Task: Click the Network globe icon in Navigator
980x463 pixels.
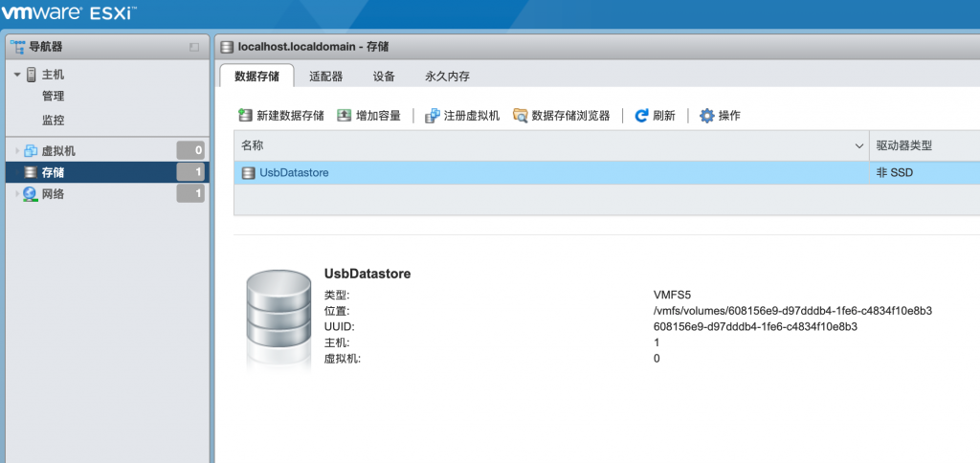Action: pyautogui.click(x=30, y=194)
